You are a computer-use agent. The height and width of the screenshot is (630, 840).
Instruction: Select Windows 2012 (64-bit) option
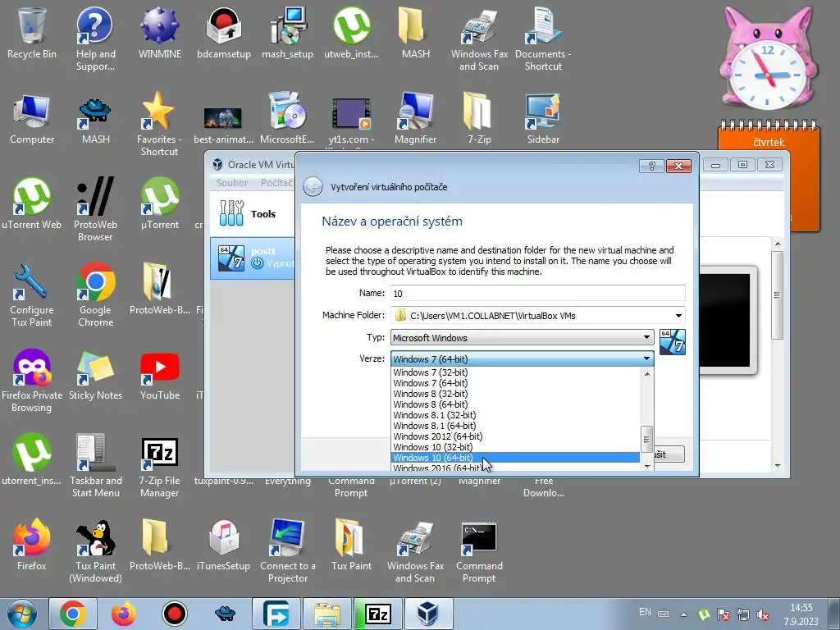click(x=515, y=436)
